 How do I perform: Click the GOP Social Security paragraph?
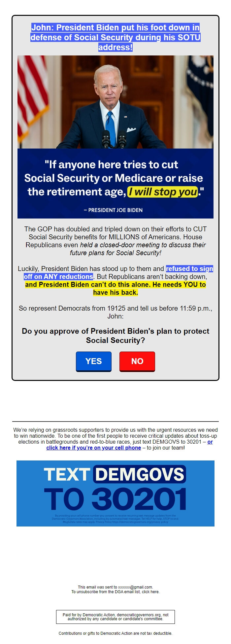tap(115, 240)
